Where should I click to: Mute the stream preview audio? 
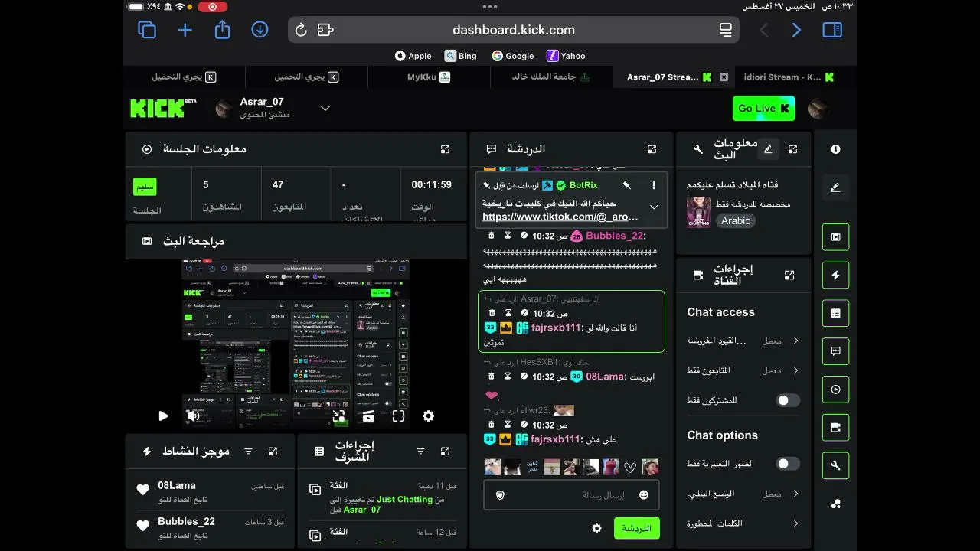pos(193,416)
